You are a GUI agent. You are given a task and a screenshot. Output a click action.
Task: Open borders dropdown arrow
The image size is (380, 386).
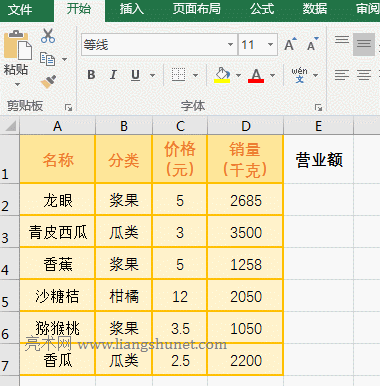point(195,75)
